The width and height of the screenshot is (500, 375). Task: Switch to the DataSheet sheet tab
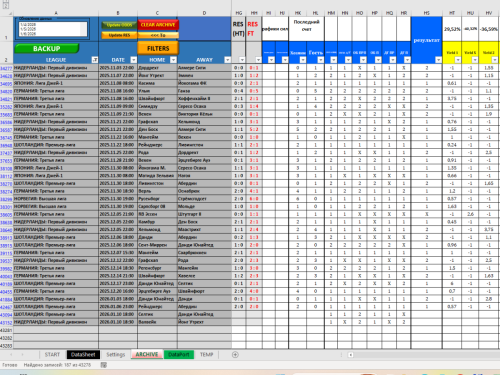tap(83, 354)
